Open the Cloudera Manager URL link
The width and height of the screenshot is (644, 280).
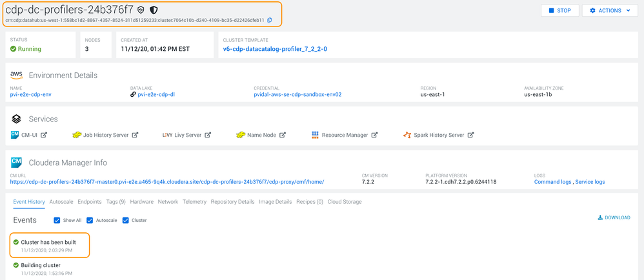point(167,182)
